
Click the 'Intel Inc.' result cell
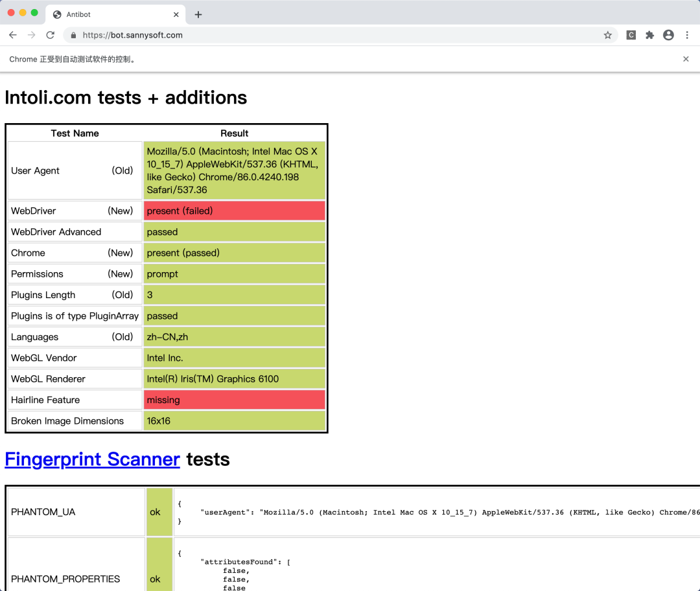click(x=235, y=358)
